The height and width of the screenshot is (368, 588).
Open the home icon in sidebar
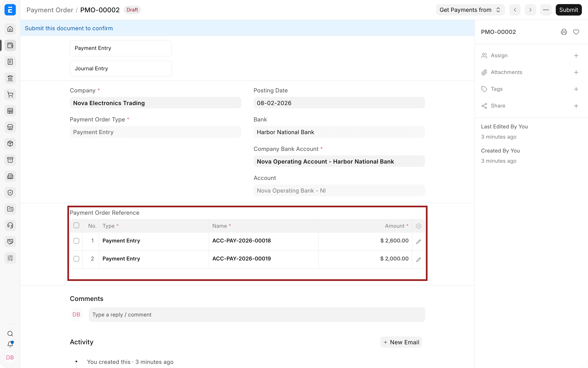pos(10,29)
